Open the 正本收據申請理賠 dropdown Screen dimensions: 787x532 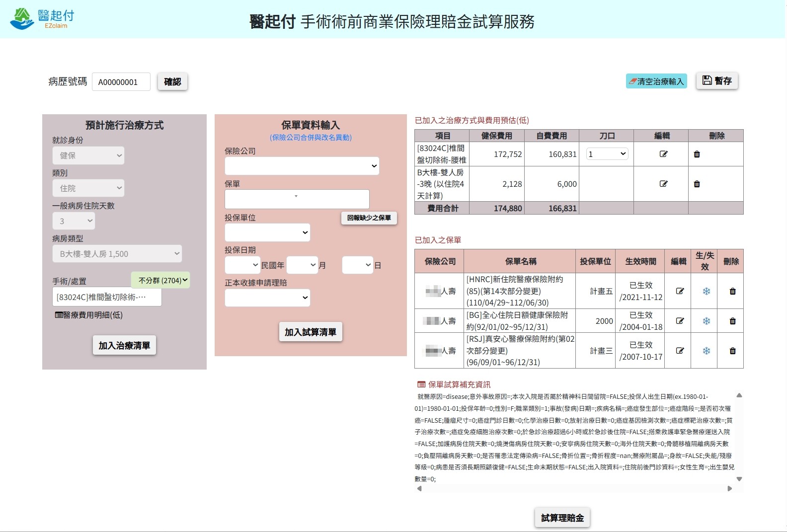267,298
